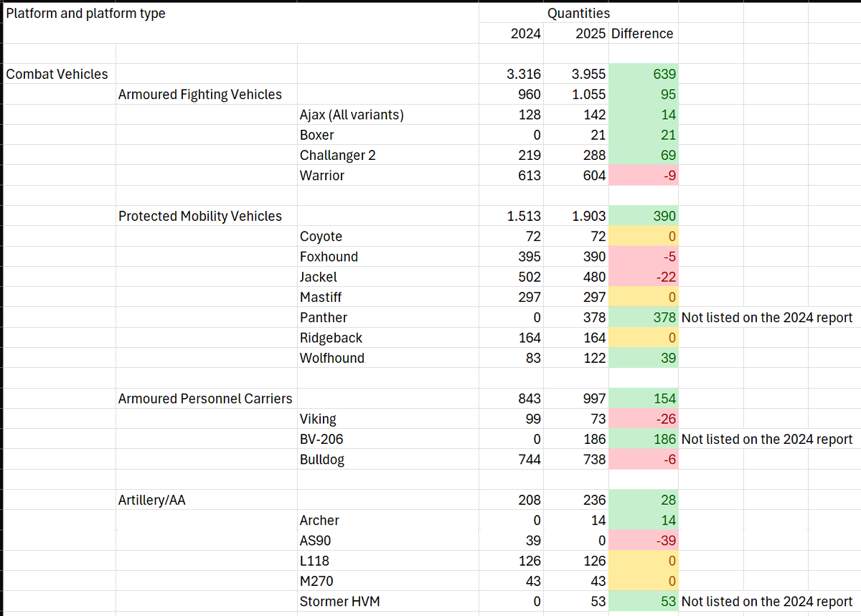Select the Foxhound -5 difference cell
Viewport: 861px width, 616px height.
pyautogui.click(x=643, y=256)
